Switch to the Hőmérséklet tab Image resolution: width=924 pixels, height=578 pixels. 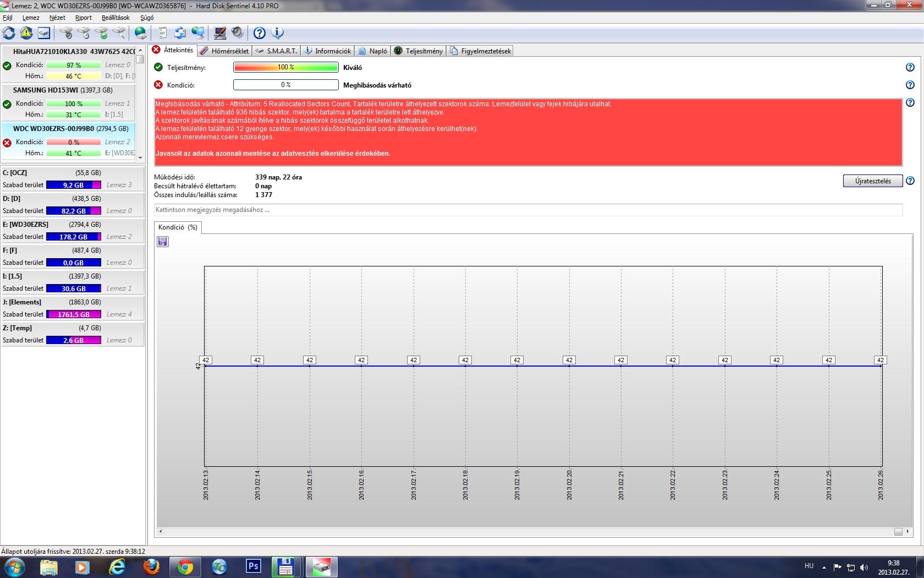pyautogui.click(x=224, y=51)
